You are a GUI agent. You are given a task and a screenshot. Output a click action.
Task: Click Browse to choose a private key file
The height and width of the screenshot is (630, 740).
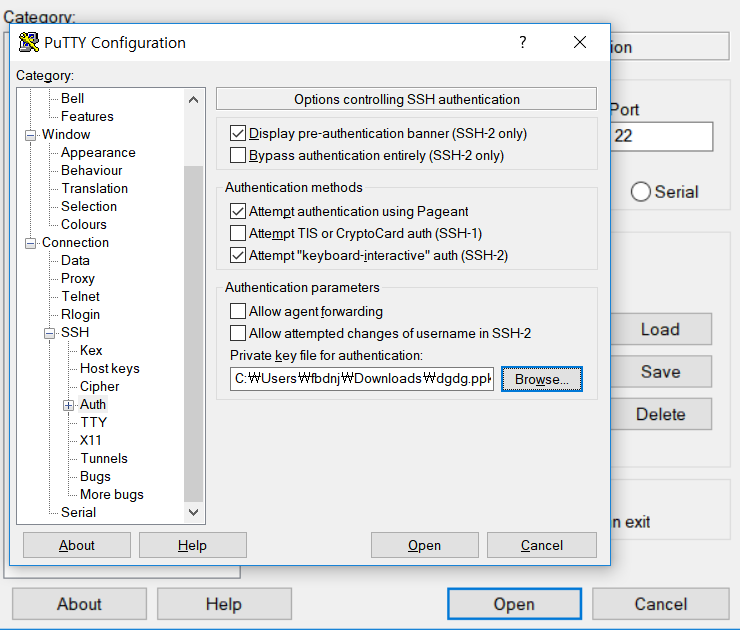(542, 379)
